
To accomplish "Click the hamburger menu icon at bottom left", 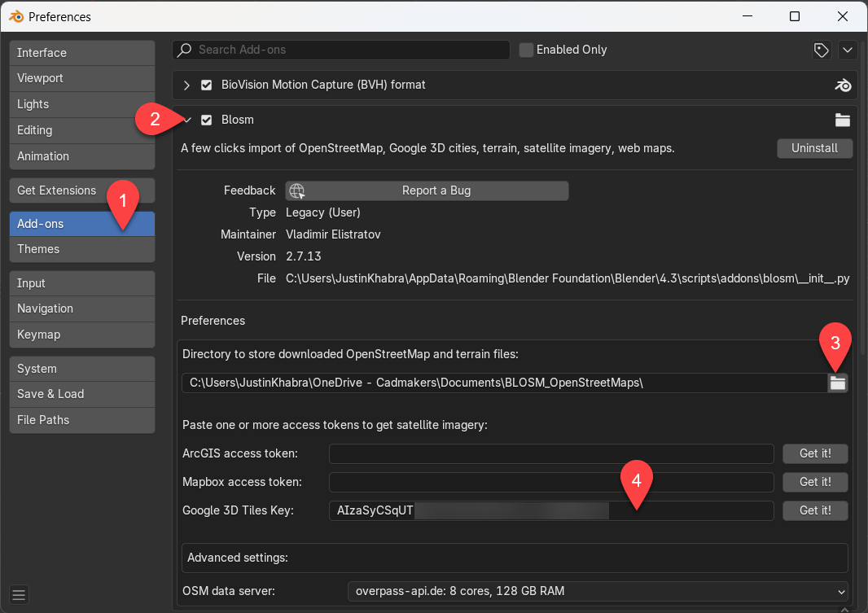I will pos(19,595).
